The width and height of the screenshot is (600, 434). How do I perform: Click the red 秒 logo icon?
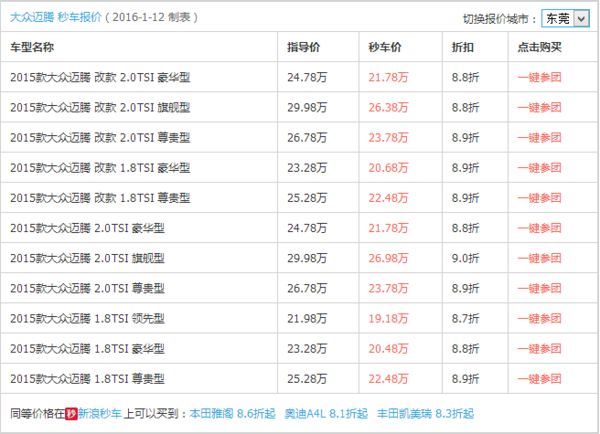pyautogui.click(x=71, y=414)
